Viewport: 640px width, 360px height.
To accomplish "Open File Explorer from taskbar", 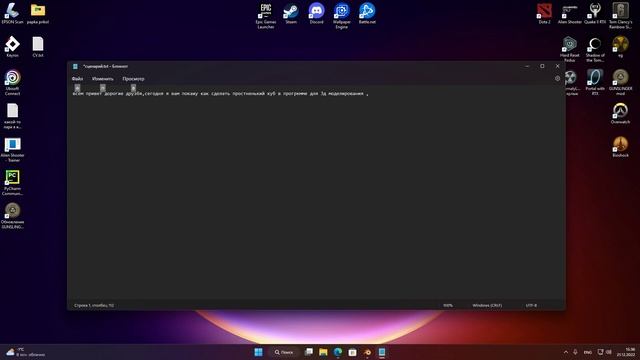I will point(323,352).
